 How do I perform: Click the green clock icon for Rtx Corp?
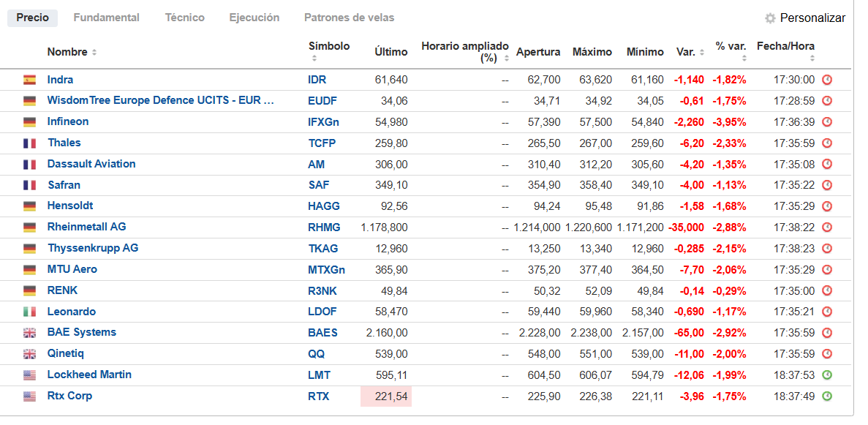tap(827, 396)
